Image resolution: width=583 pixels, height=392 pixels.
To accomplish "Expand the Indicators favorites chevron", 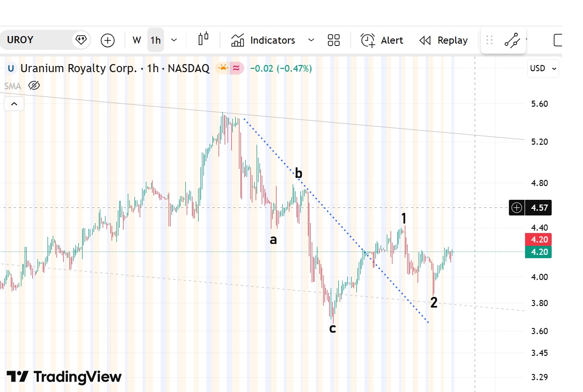I will [x=311, y=40].
